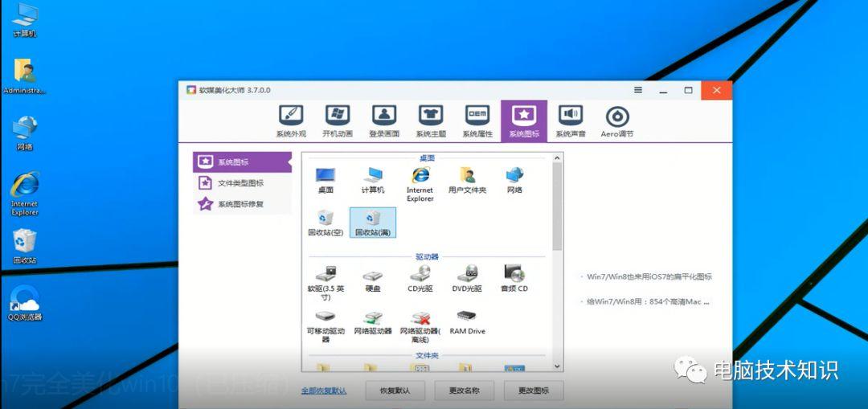868x409 pixels.
Task: Select the 网络驱动器 icon
Action: [373, 323]
